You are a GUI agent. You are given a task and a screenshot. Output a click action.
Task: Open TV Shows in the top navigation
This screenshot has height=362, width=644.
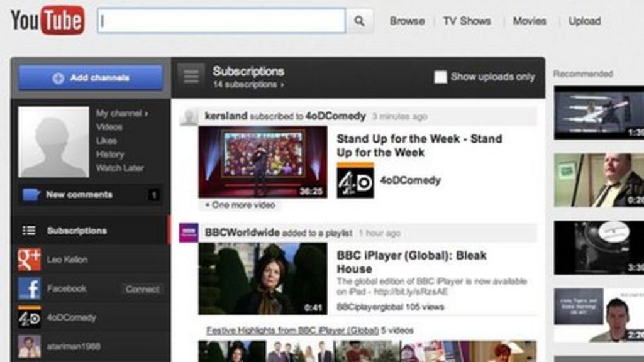coord(467,21)
